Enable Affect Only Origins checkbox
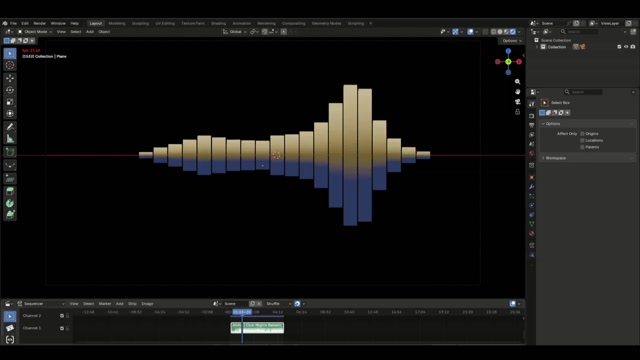The image size is (640, 360). tap(582, 133)
